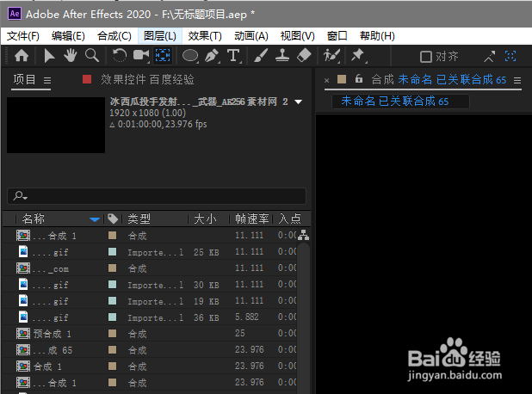Click the search magnifier icon in project panel
532x394 pixels.
(18, 195)
